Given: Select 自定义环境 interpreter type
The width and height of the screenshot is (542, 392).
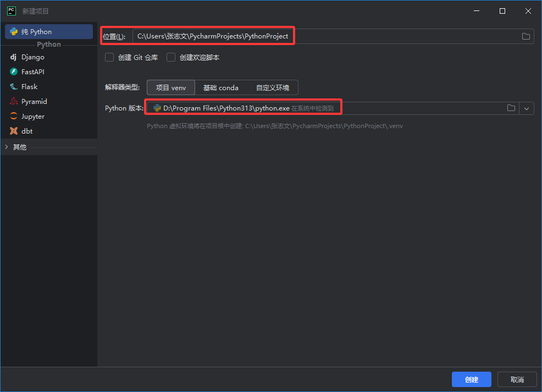Looking at the screenshot, I should pos(273,87).
